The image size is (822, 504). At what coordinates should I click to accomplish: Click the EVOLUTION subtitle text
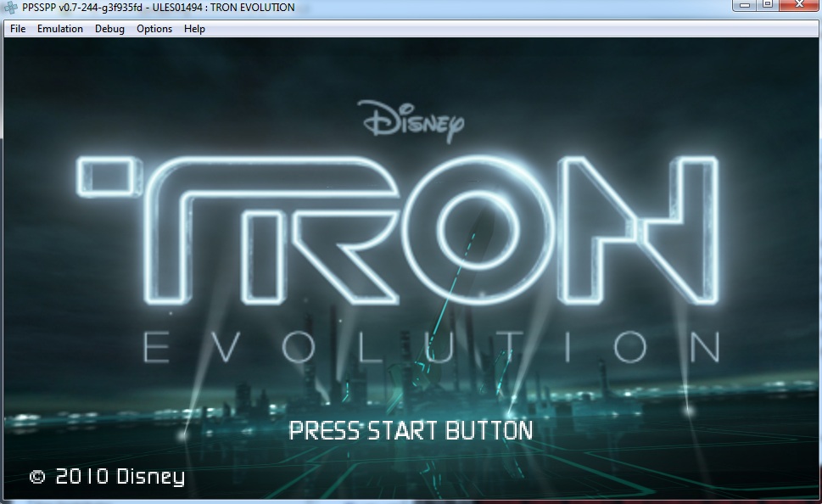click(x=433, y=348)
